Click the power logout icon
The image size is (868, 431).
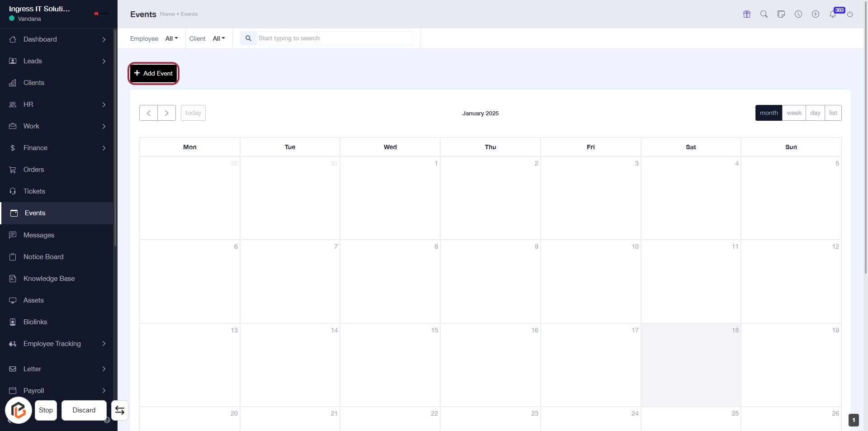(850, 14)
